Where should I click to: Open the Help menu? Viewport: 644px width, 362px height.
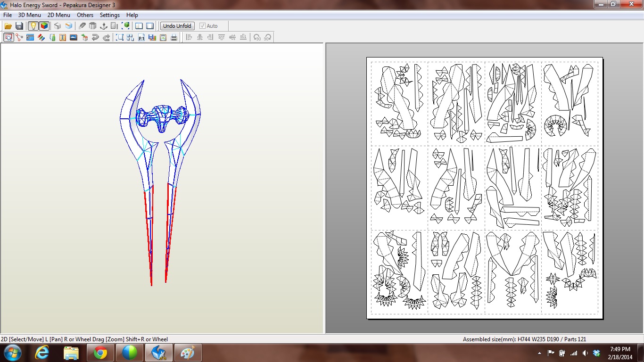point(132,15)
